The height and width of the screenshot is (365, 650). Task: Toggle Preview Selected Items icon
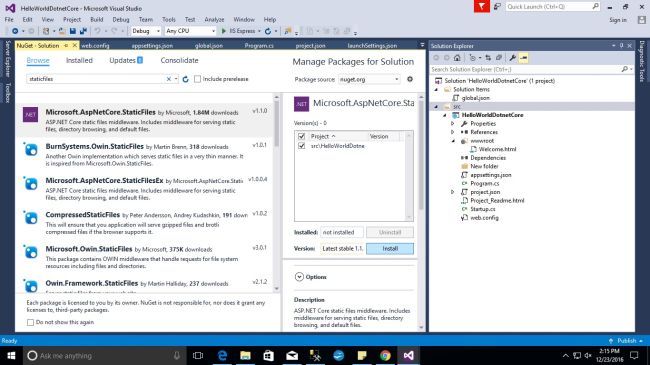point(524,58)
